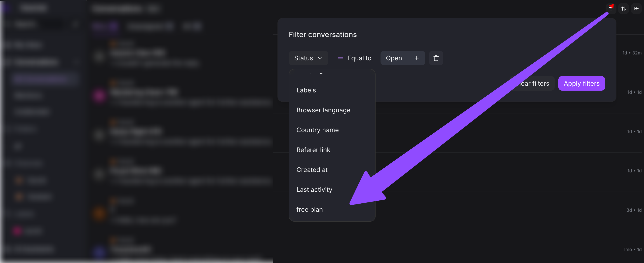Pick the free plan custom attribute

coord(309,209)
